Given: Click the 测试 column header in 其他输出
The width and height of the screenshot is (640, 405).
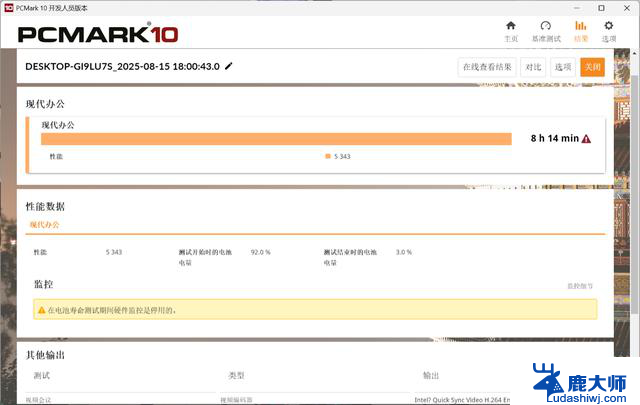Looking at the screenshot, I should click(x=42, y=375).
